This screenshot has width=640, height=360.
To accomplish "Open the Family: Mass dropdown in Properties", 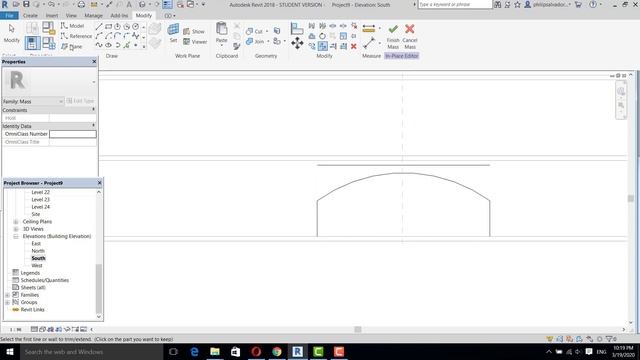I will pyautogui.click(x=33, y=101).
